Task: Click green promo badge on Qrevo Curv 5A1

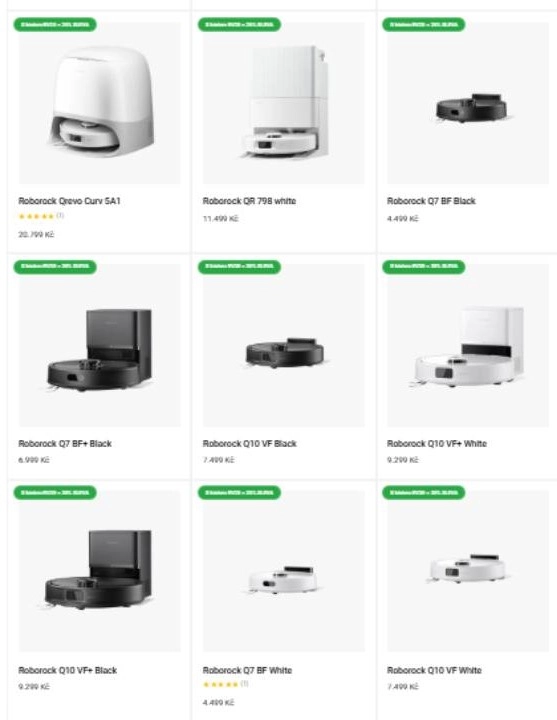Action: coord(55,24)
